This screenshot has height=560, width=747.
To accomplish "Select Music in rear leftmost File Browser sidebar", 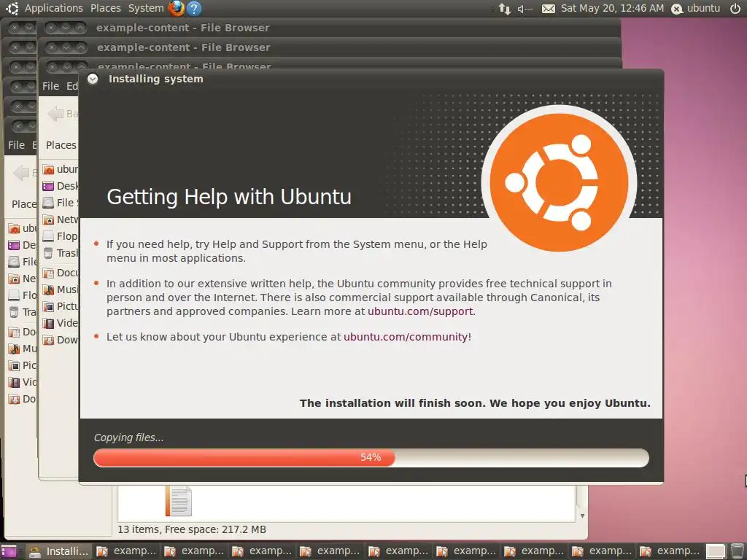I will (x=23, y=349).
